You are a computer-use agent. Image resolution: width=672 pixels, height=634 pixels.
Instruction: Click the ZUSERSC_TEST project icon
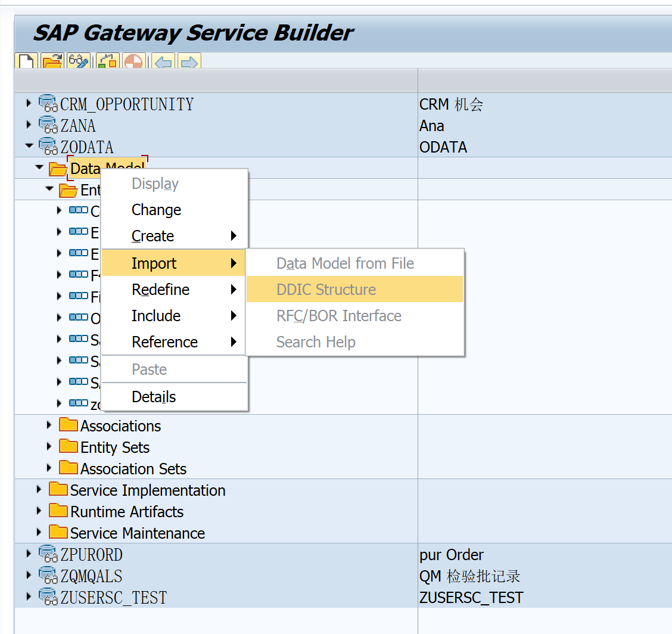(x=48, y=596)
